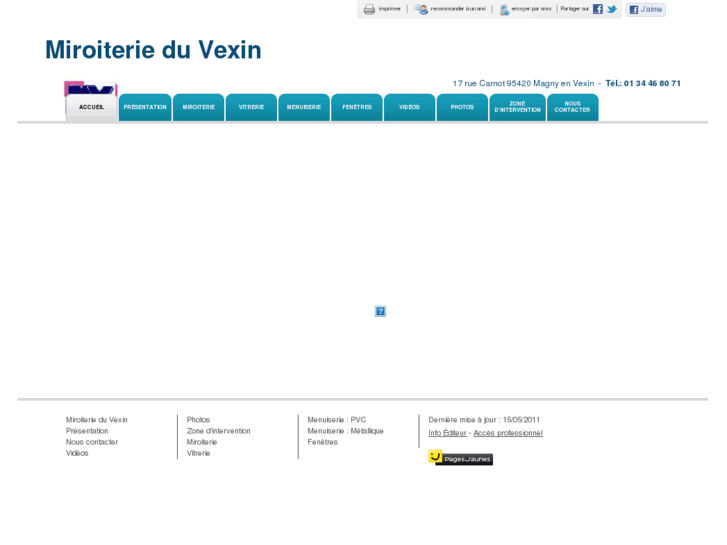Click the footer Photos link
This screenshot has width=727, height=545.
(198, 420)
